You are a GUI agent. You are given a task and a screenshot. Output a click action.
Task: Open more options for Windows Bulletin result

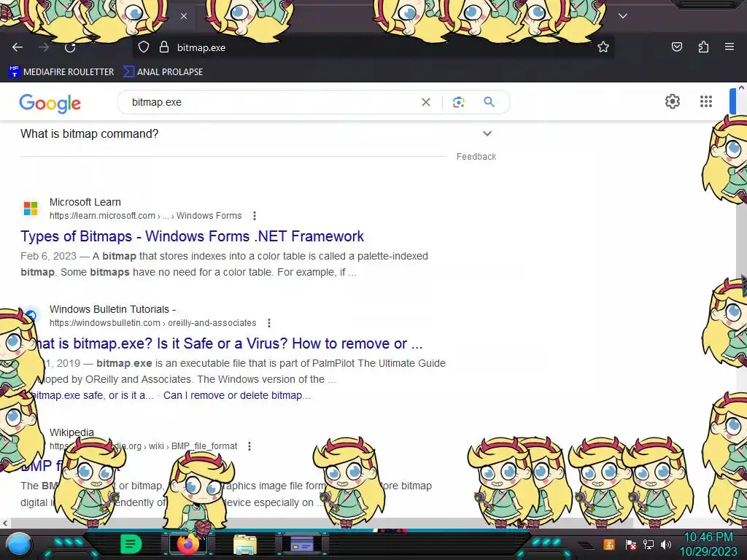pyautogui.click(x=269, y=323)
